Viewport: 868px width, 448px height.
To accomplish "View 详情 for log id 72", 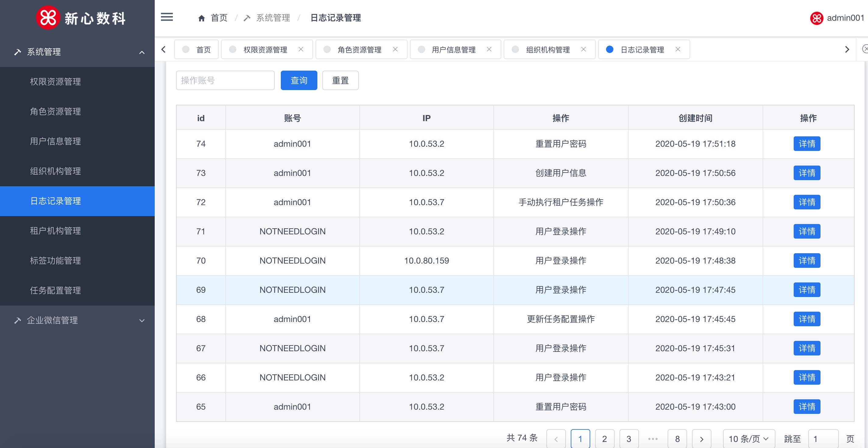I will point(807,202).
